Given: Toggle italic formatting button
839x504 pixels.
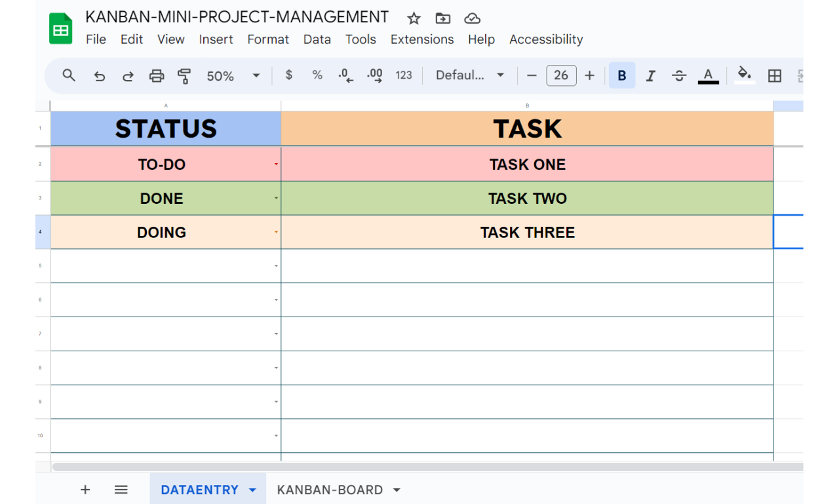Looking at the screenshot, I should point(650,76).
